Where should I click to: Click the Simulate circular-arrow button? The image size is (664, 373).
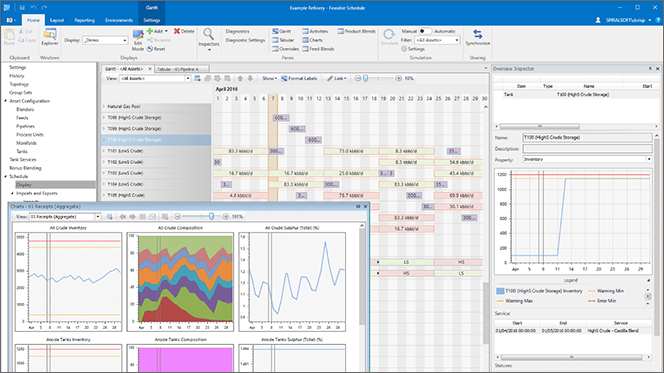pos(389,37)
